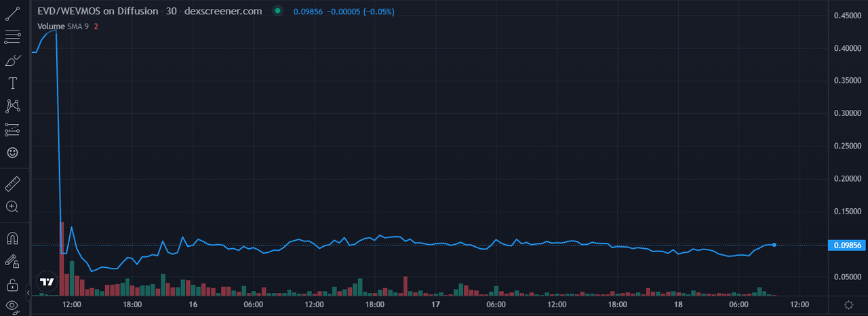Click the zoom-in magnifier tool
Screen dimensions: 868x316
click(12, 207)
